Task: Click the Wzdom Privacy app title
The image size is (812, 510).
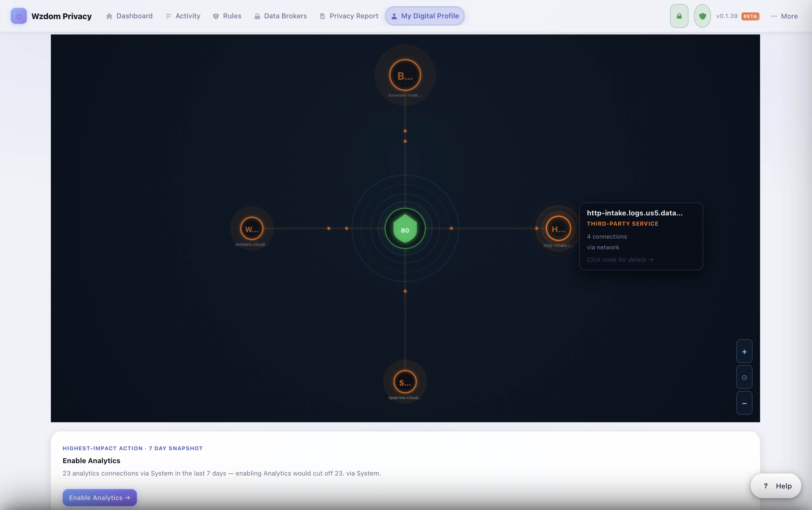Action: point(61,16)
